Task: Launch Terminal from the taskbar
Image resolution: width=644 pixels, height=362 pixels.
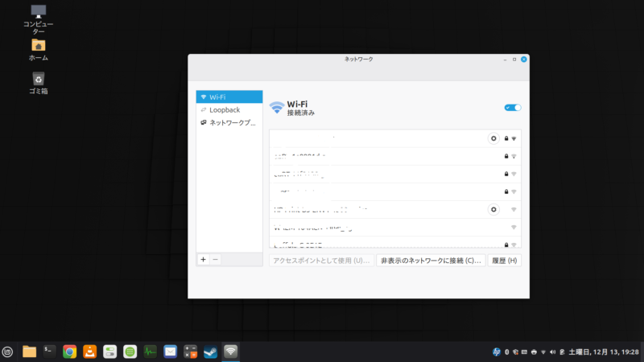Action: click(x=50, y=352)
